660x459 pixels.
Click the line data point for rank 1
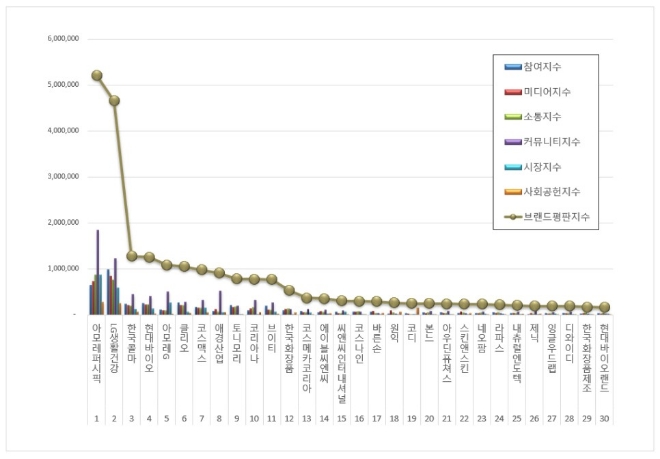click(x=97, y=75)
